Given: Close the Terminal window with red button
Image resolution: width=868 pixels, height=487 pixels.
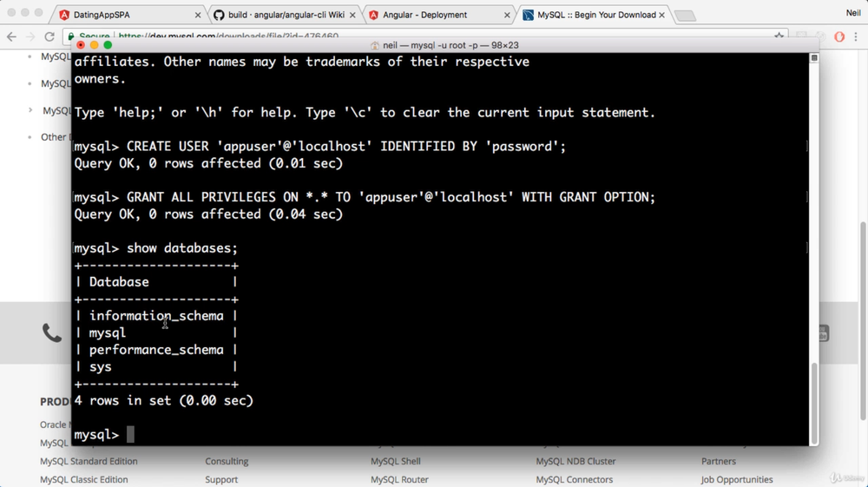Looking at the screenshot, I should [x=81, y=45].
